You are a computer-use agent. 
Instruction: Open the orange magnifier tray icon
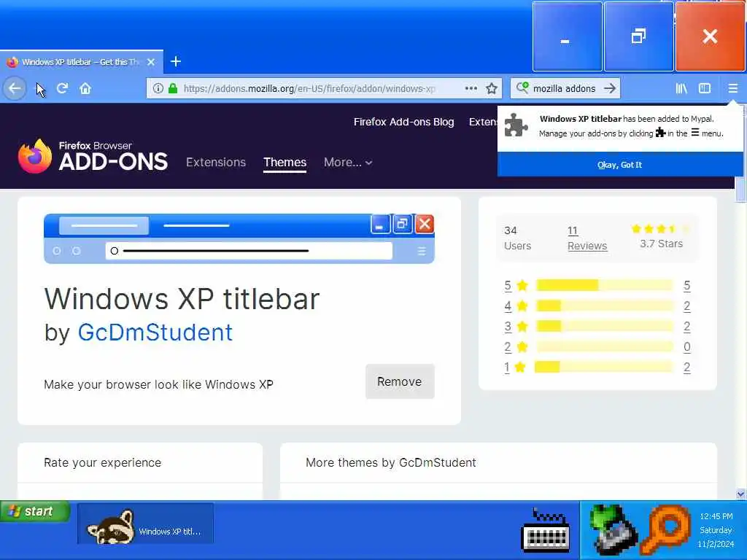pyautogui.click(x=666, y=529)
